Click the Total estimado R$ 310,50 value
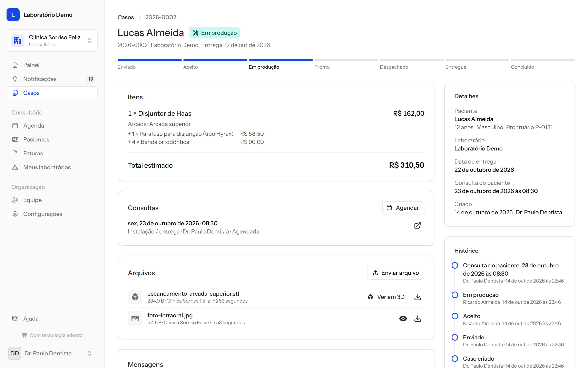The width and height of the screenshot is (588, 368). (x=406, y=165)
